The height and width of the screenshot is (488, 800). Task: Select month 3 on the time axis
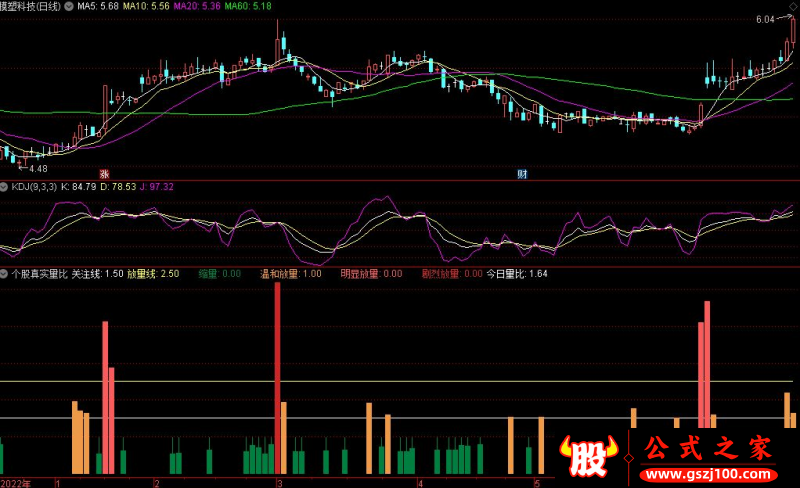[x=280, y=483]
